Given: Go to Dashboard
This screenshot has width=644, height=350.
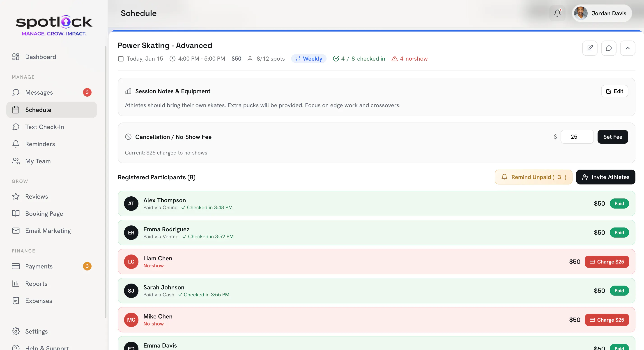Looking at the screenshot, I should 51,57.
